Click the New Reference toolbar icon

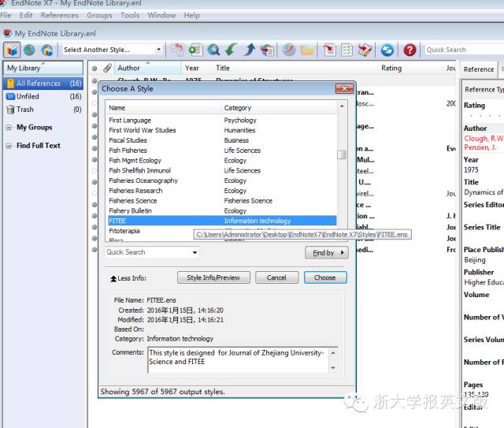point(195,50)
